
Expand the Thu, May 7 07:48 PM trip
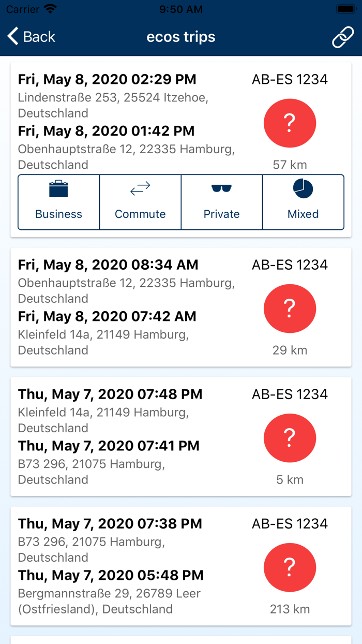point(129,436)
